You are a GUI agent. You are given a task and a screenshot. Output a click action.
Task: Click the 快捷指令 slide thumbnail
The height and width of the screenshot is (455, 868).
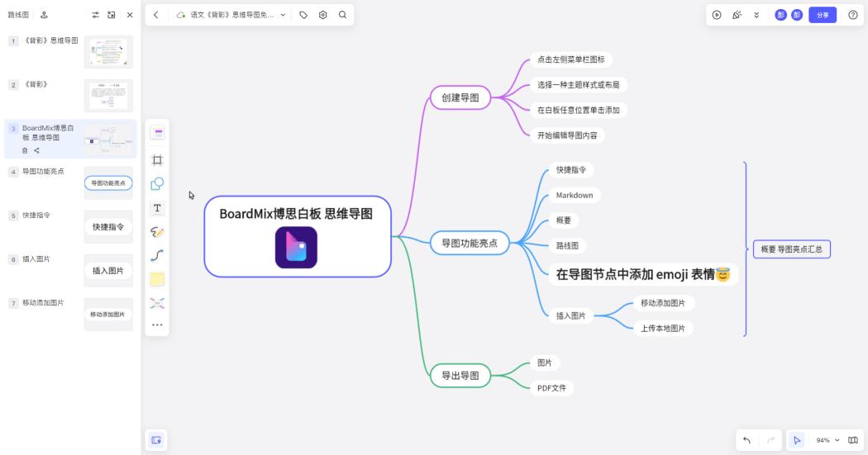(x=108, y=226)
